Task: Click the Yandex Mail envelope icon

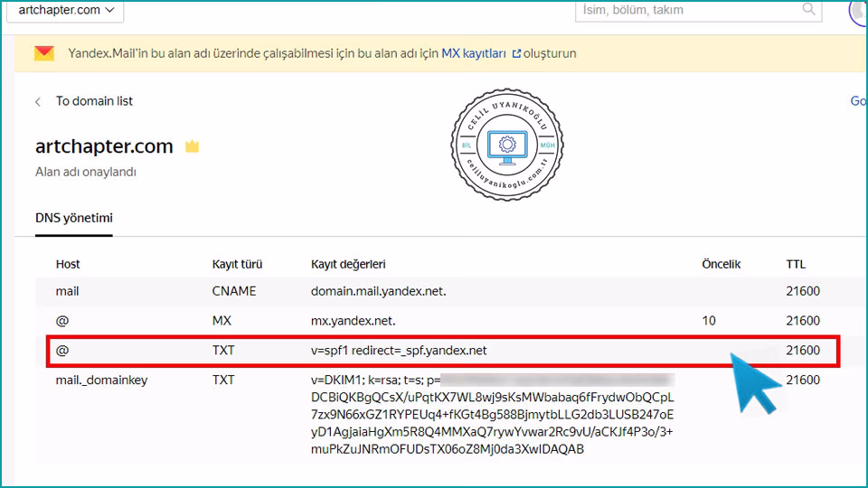Action: coord(44,53)
